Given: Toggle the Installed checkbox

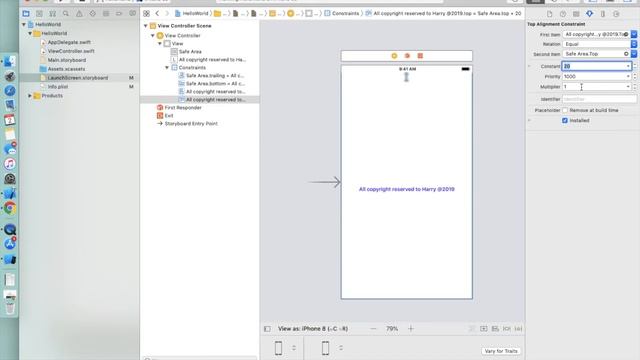Looking at the screenshot, I should point(565,120).
